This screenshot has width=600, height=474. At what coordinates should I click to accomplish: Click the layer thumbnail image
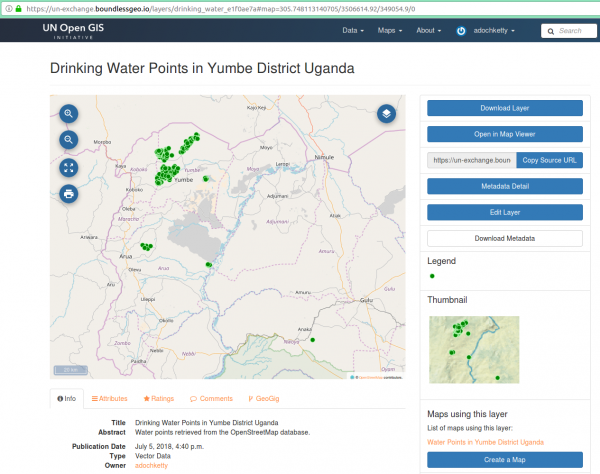474,350
